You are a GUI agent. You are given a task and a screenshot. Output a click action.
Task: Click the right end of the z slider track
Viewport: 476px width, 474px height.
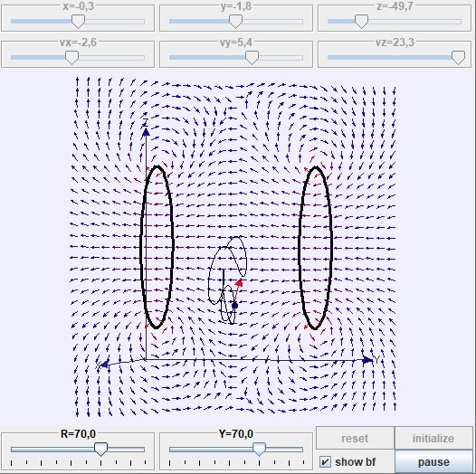point(460,22)
